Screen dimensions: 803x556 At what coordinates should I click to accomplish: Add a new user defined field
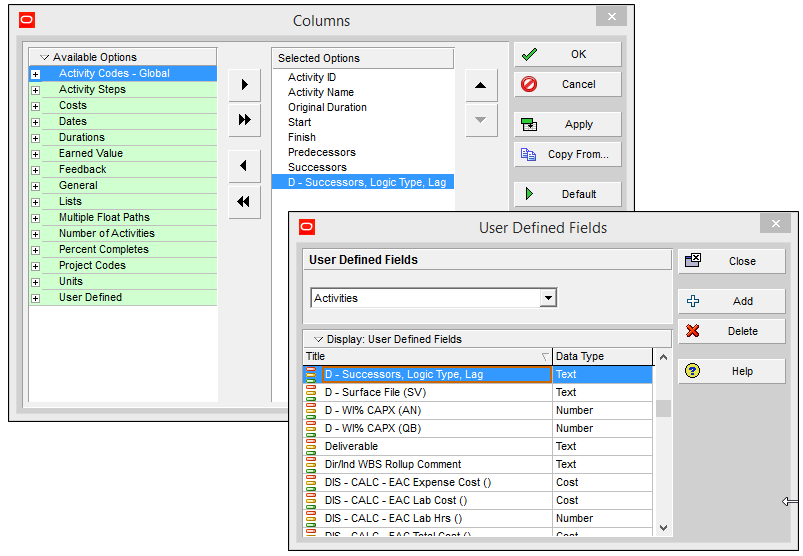coord(731,301)
